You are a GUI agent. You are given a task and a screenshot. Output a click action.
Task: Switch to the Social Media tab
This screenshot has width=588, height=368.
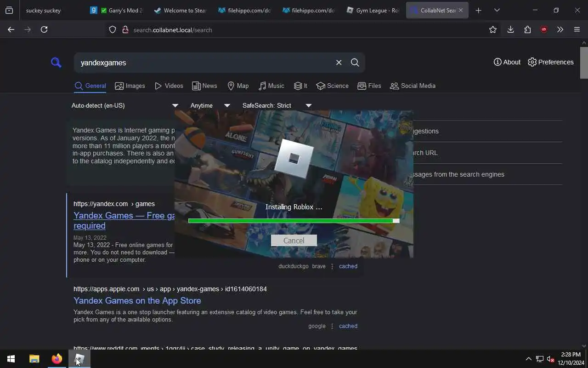413,86
